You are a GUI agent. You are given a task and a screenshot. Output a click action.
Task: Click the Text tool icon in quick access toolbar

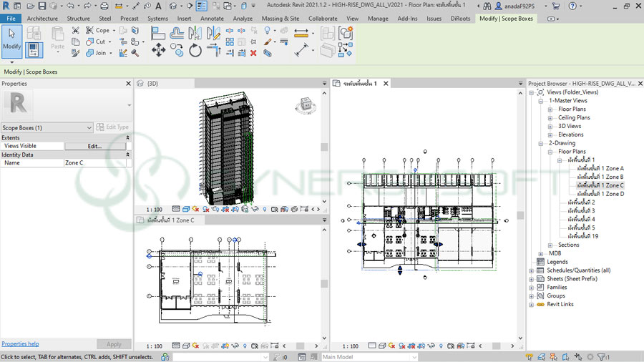158,6
